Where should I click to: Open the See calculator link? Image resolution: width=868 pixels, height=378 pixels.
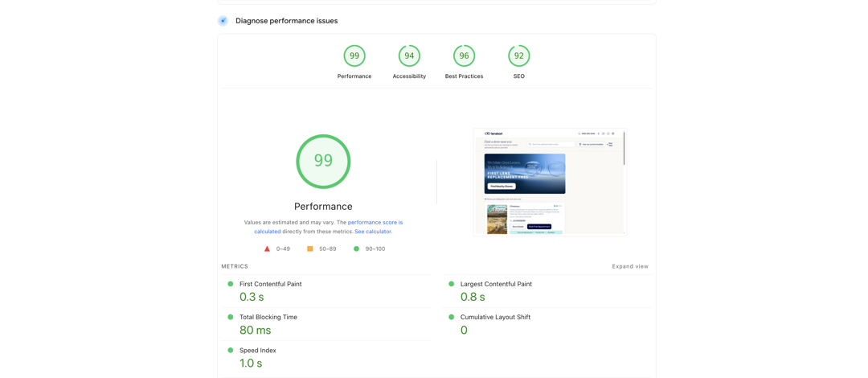(x=373, y=231)
